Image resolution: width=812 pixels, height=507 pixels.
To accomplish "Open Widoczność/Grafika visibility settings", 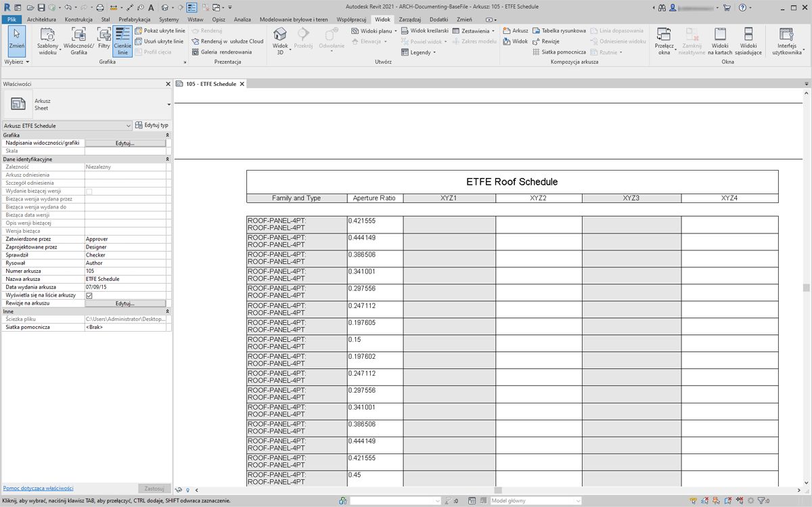I will pos(78,42).
